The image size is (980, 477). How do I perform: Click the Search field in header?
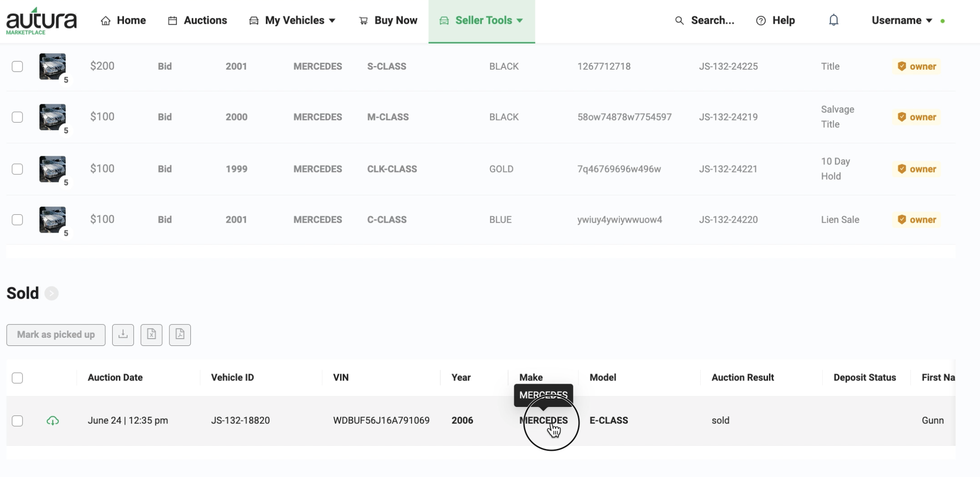712,20
